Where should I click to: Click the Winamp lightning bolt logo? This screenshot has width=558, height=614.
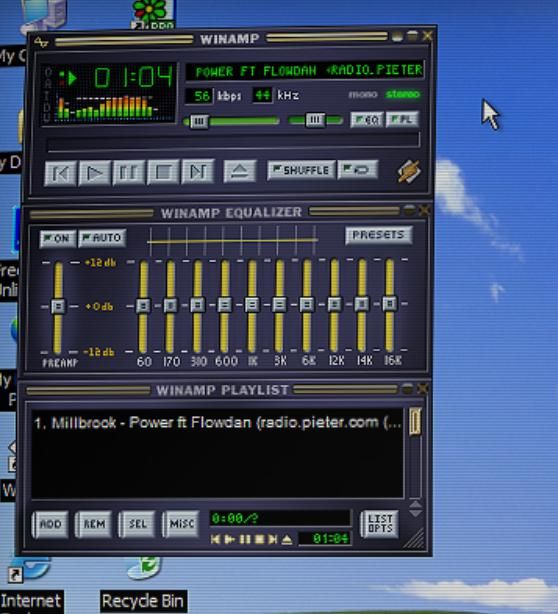pos(409,171)
